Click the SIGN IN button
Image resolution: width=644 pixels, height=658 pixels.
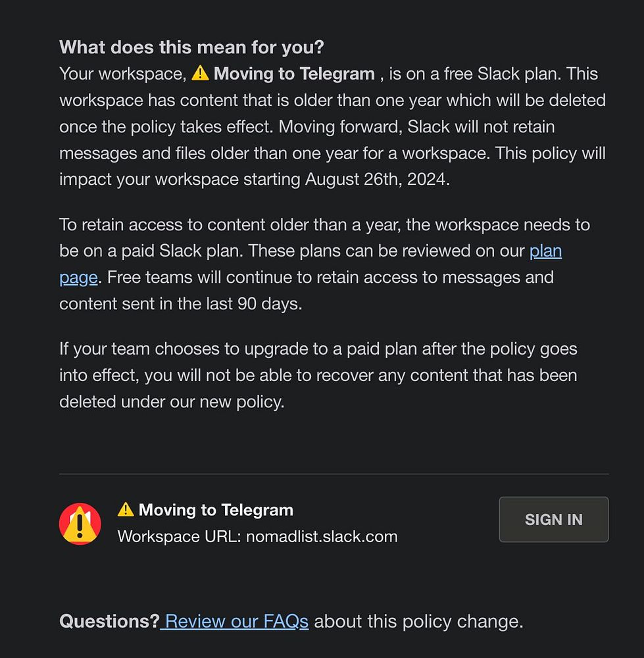(553, 519)
